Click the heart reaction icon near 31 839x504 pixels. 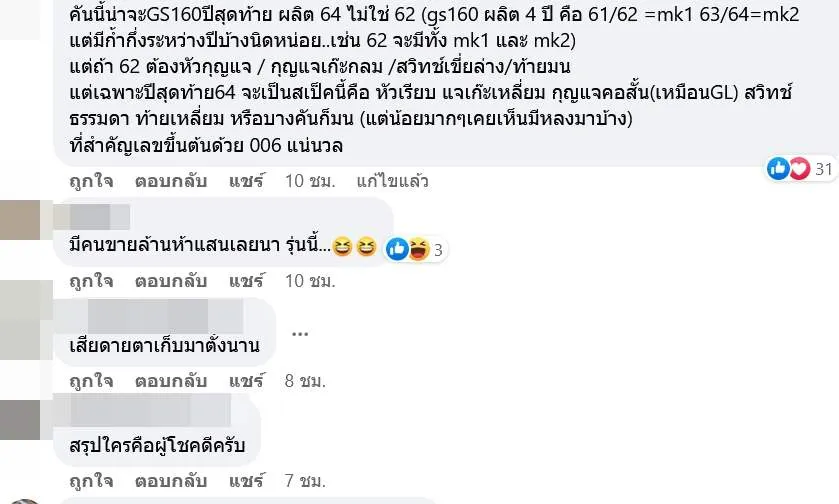(x=799, y=169)
